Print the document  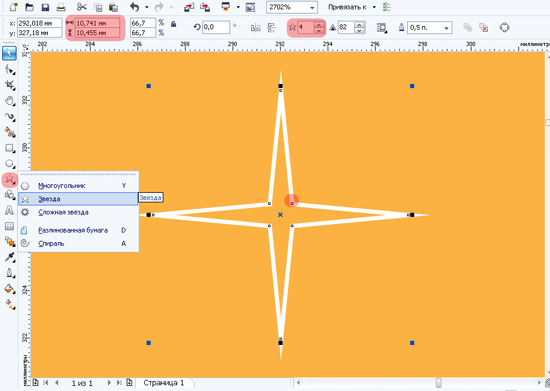tap(61, 7)
